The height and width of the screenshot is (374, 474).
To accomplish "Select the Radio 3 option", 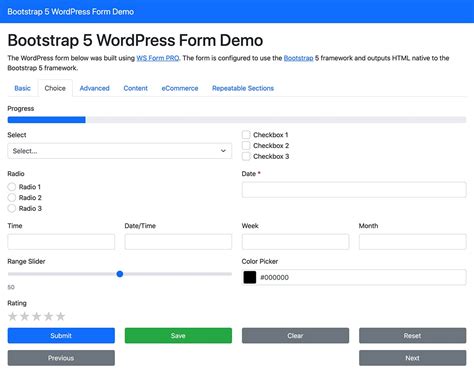I will [12, 208].
